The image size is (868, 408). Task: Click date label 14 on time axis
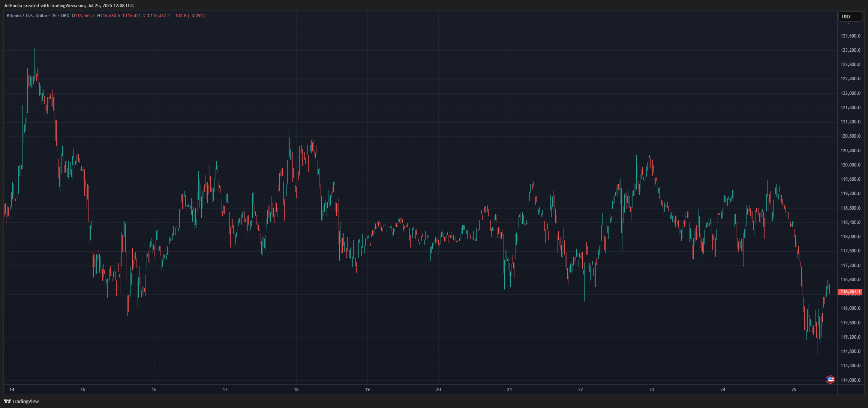pos(12,390)
